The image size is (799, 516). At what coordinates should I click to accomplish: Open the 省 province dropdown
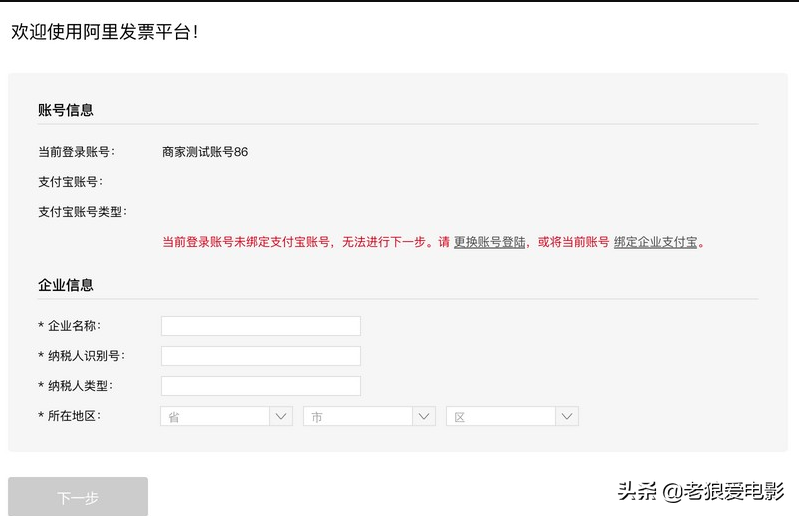pyautogui.click(x=215, y=417)
